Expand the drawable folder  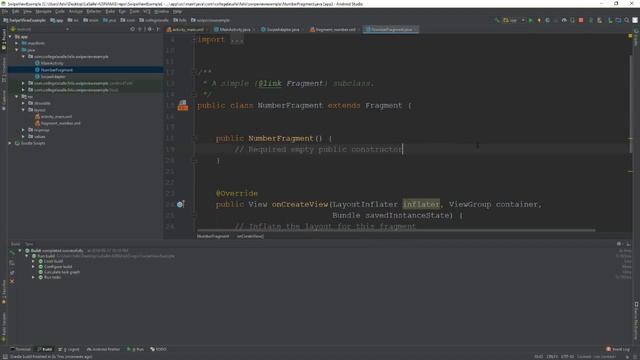pyautogui.click(x=23, y=103)
